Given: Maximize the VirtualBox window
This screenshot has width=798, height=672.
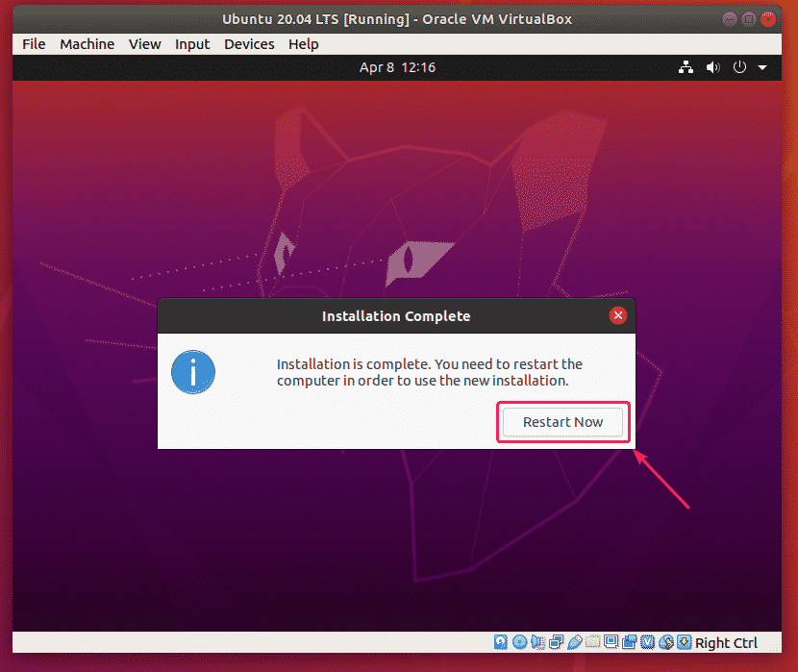Looking at the screenshot, I should point(749,19).
